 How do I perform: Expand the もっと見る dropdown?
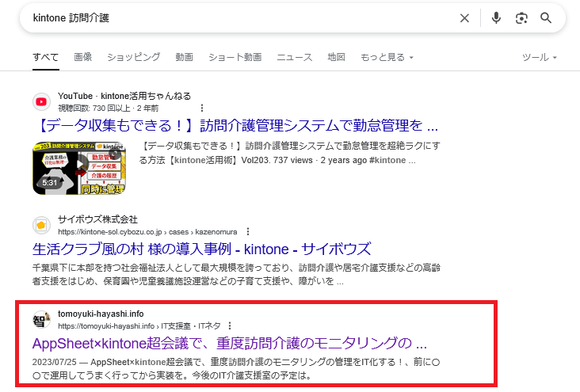pyautogui.click(x=387, y=57)
